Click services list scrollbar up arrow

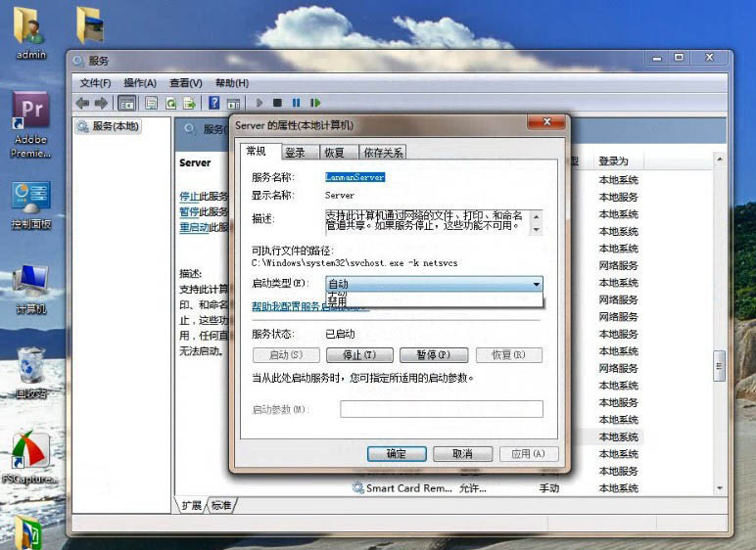pos(720,160)
